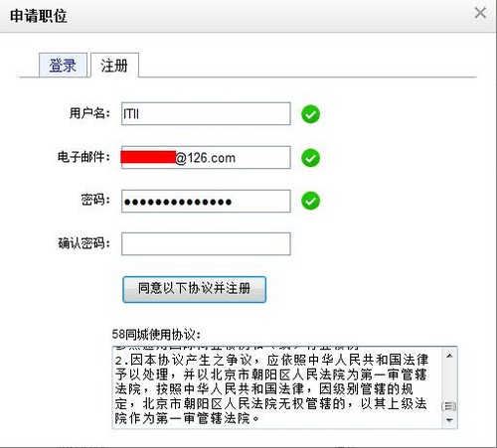This screenshot has width=497, height=448.
Task: Click inside the 58同城 agreement text box
Action: (x=277, y=387)
